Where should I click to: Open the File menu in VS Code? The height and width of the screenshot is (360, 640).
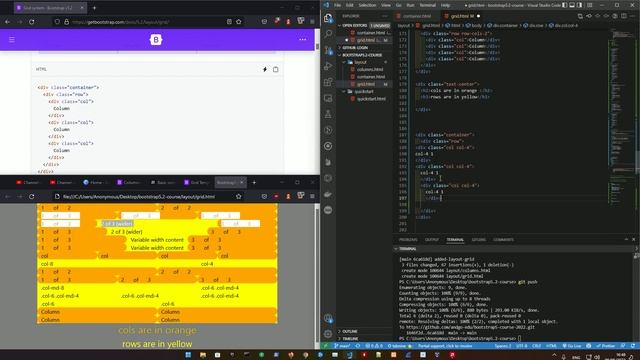click(x=337, y=5)
